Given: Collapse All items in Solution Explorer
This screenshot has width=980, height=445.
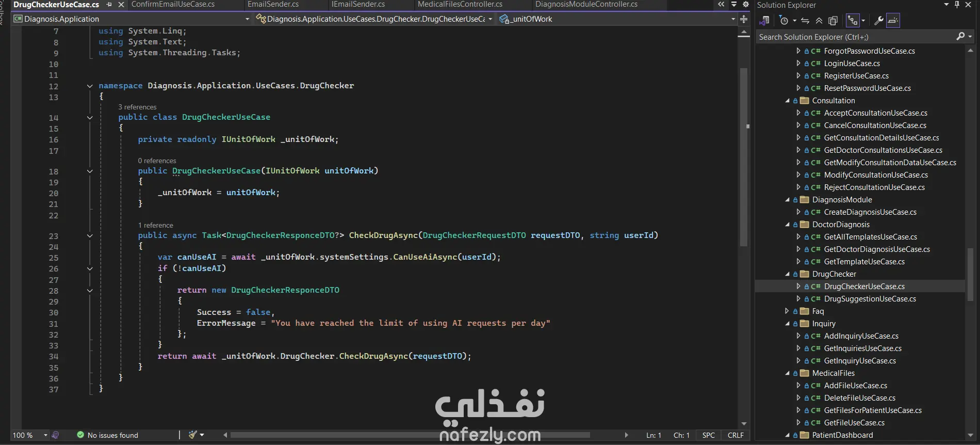Looking at the screenshot, I should click(x=819, y=21).
